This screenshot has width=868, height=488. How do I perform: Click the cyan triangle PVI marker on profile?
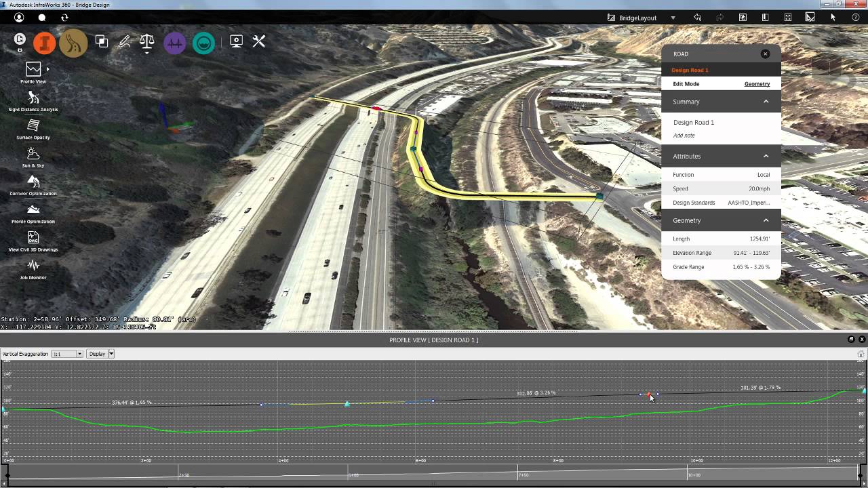click(x=347, y=403)
